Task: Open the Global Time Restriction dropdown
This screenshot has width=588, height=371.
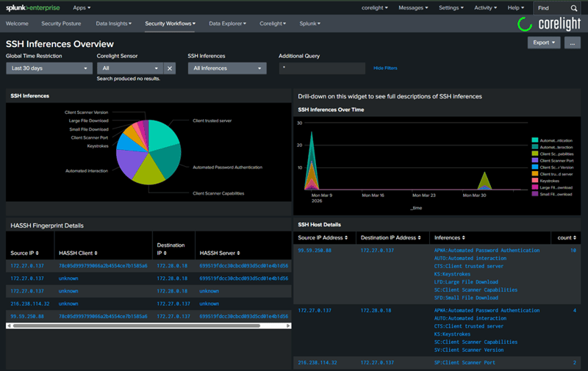Action: pos(48,68)
